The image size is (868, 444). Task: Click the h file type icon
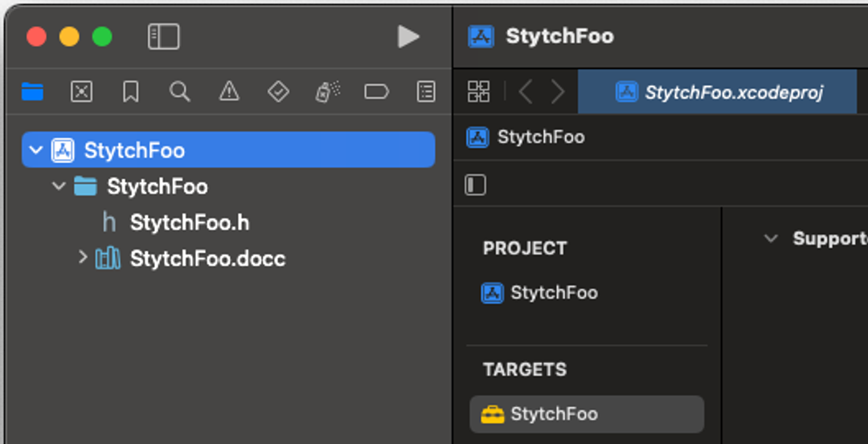click(x=109, y=222)
